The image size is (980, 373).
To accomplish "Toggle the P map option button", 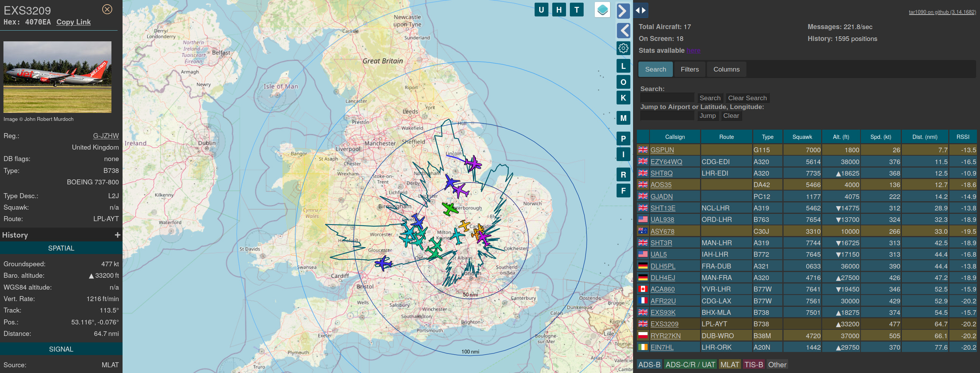I will [x=623, y=138].
